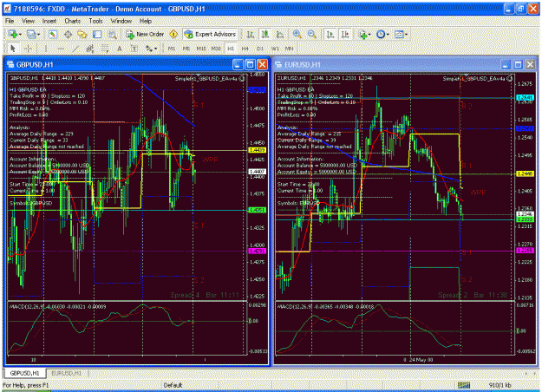
Task: Open the File menu
Action: (10, 21)
